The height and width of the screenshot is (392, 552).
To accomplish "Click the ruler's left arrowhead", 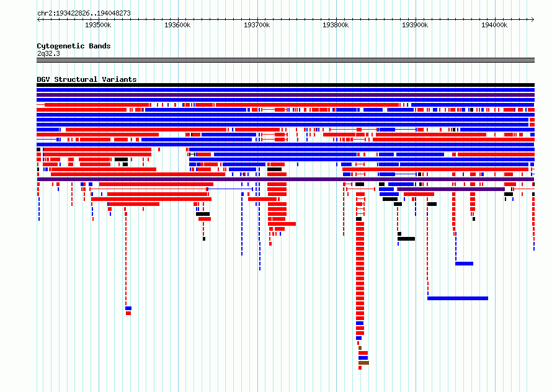I will 38,19.
